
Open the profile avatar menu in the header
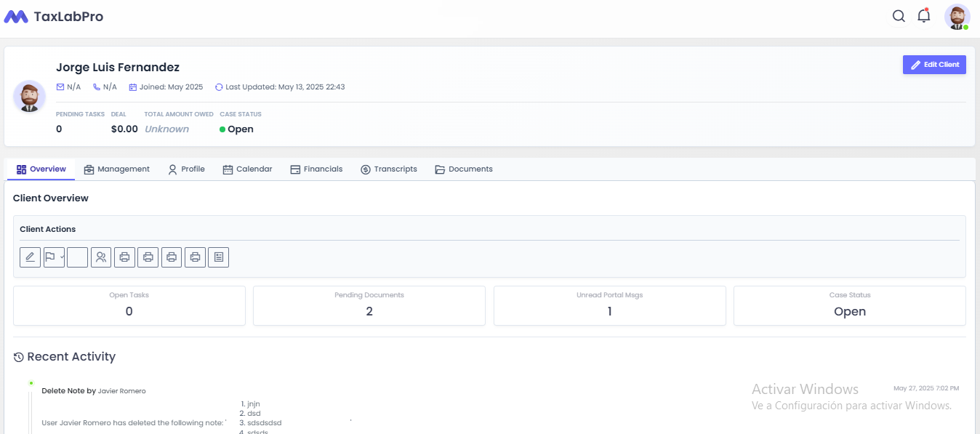[x=957, y=15]
